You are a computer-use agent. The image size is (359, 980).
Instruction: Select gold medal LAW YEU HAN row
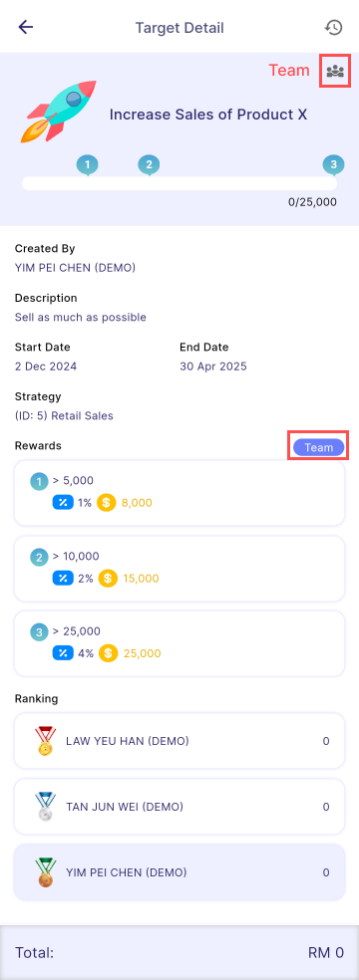[179, 741]
